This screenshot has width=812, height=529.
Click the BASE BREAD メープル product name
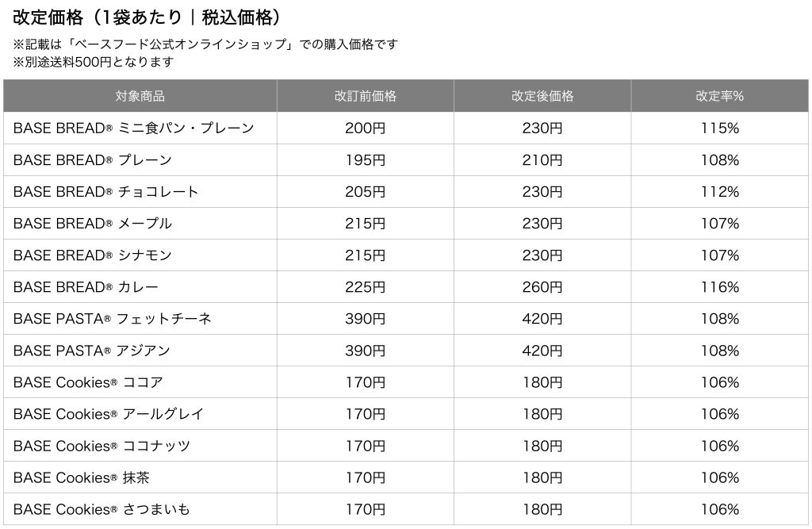93,224
